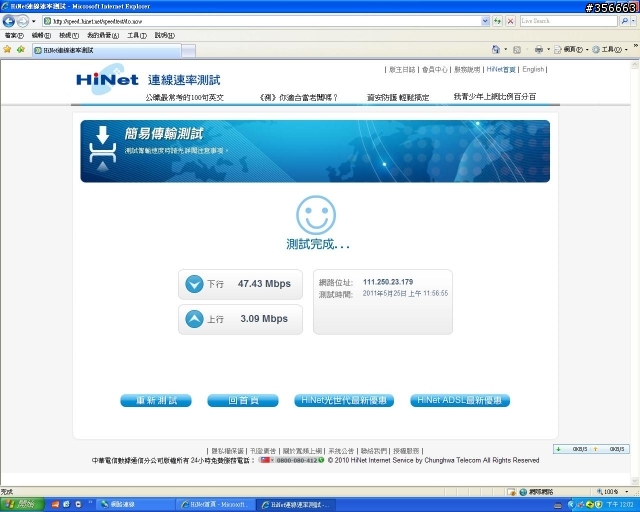640x512 pixels.
Task: Open the 系統公告 footer link
Action: tap(341, 451)
